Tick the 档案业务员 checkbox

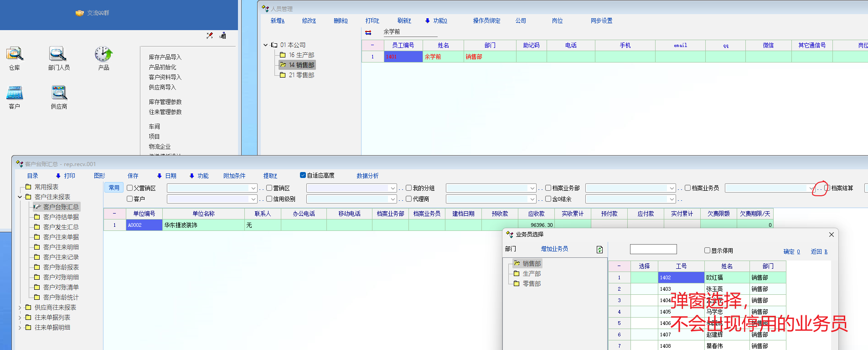(x=687, y=188)
